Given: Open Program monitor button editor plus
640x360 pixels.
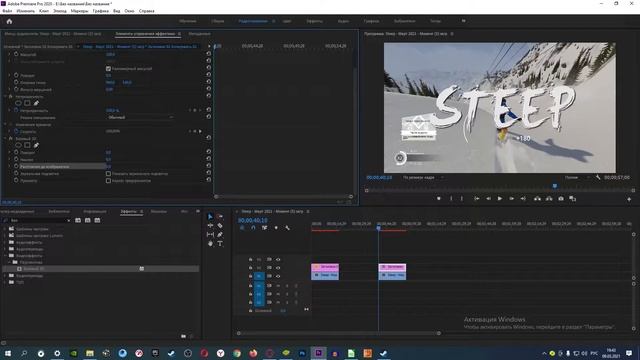Looking at the screenshot, I should click(x=629, y=199).
